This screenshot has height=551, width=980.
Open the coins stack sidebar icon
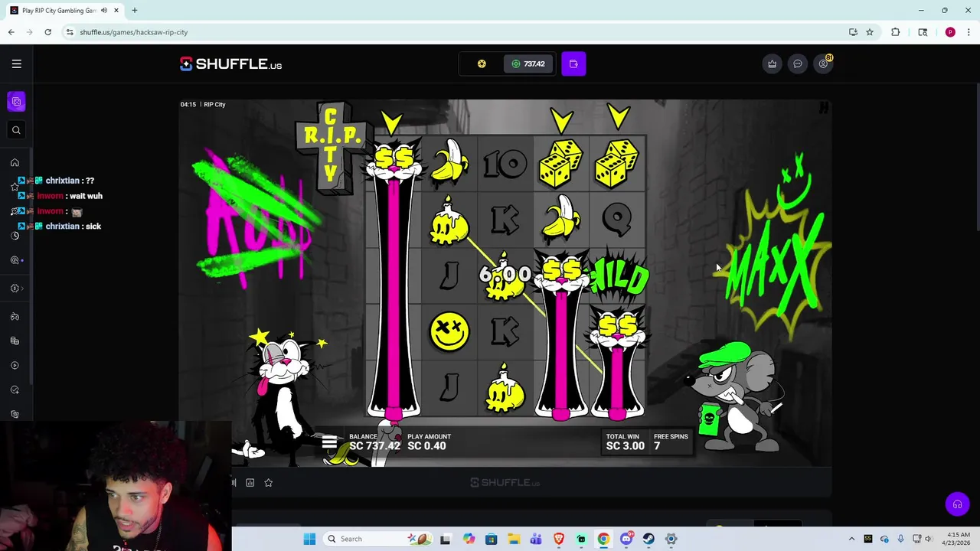pos(15,341)
